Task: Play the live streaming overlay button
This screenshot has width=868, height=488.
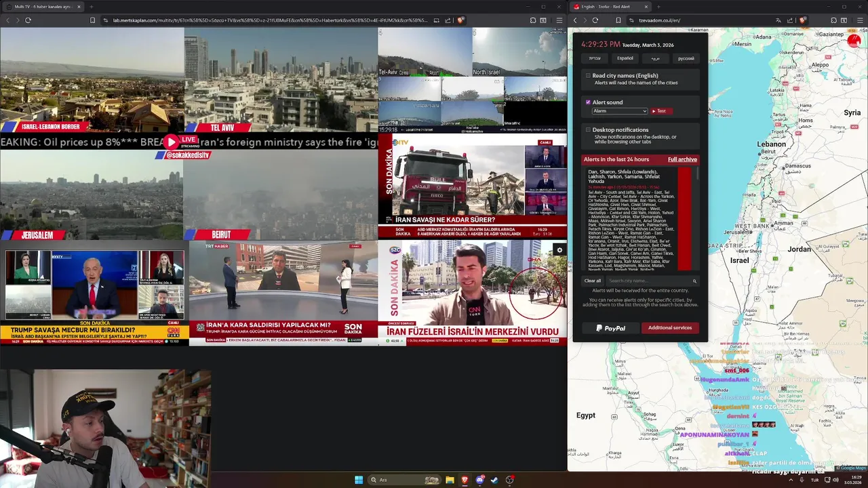Action: (x=172, y=142)
